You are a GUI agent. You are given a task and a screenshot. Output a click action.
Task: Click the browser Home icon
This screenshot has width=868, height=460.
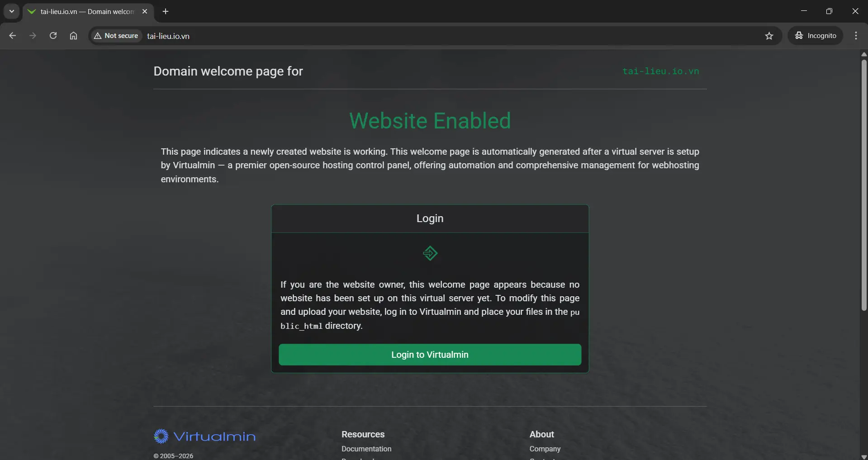tap(73, 36)
